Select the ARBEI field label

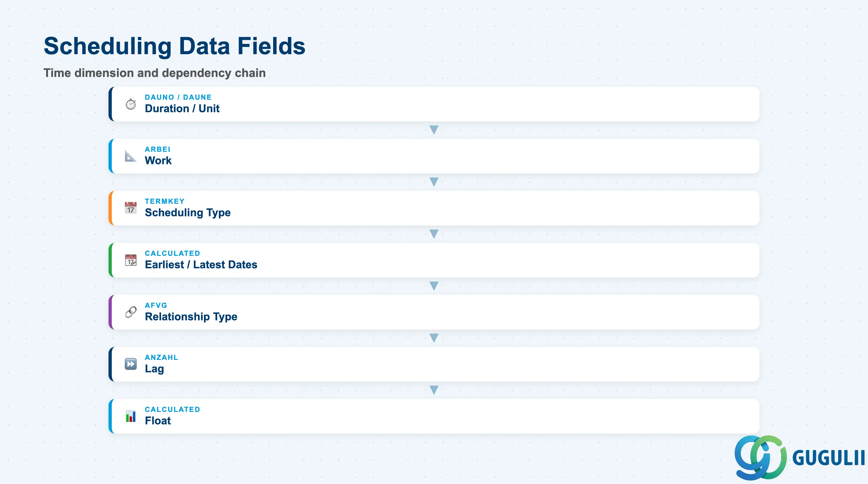(x=158, y=149)
